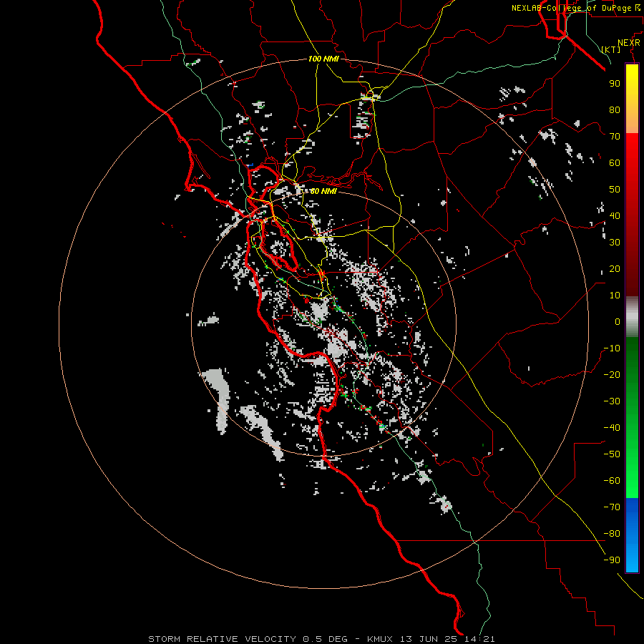Select the -70 value on the velocity scale

pyautogui.click(x=612, y=507)
